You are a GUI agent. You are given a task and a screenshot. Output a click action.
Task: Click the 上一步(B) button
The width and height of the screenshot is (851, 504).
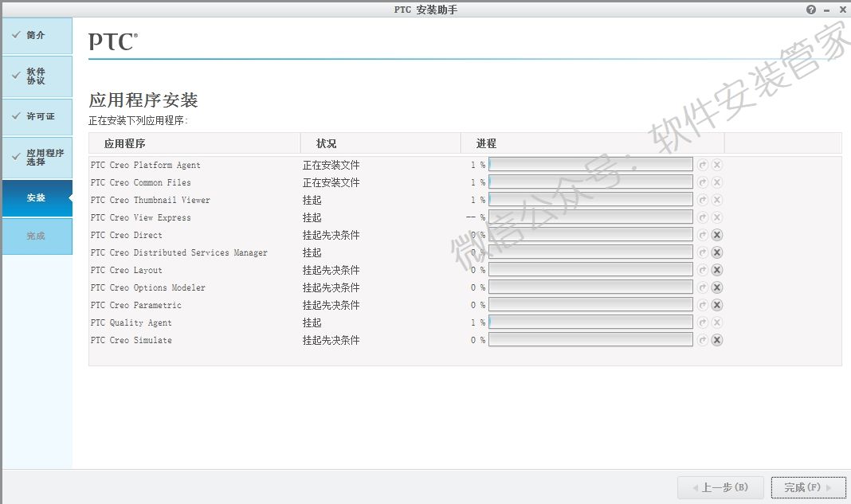coord(721,487)
